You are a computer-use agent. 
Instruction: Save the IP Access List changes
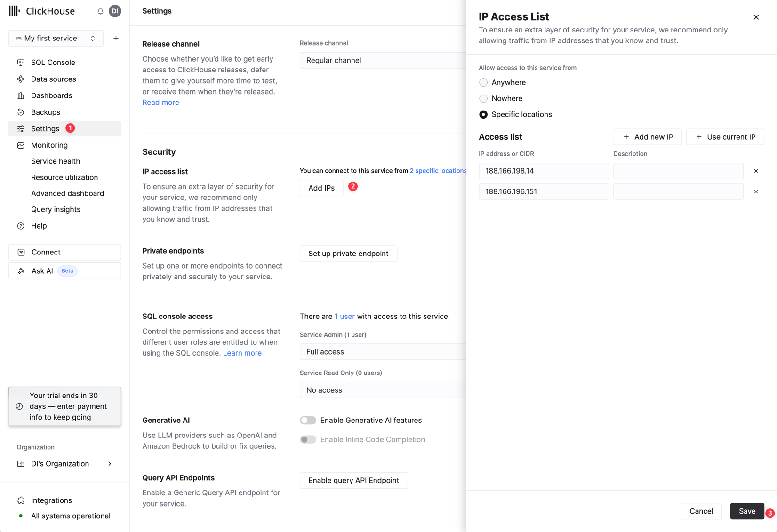coord(747,511)
